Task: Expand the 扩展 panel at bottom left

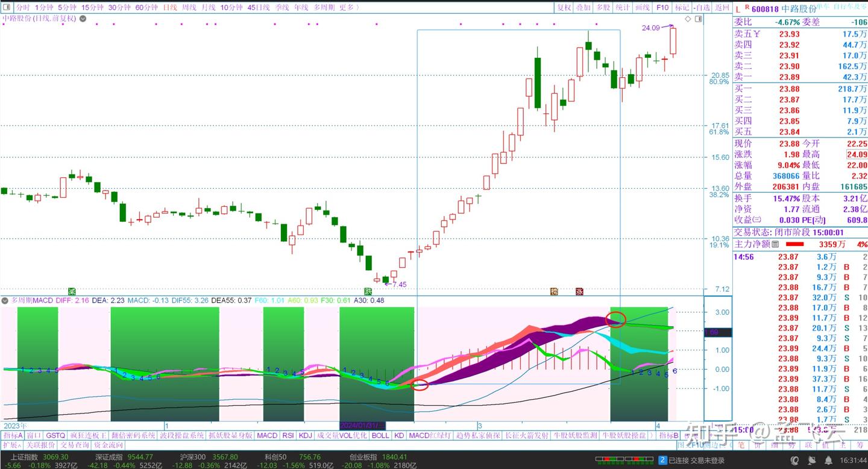Action: click(x=12, y=445)
